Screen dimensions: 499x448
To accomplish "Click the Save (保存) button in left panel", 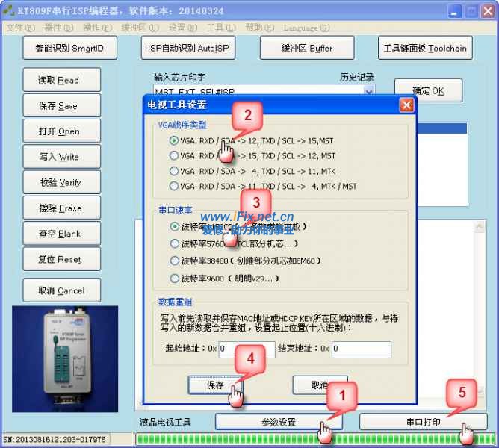I will [x=60, y=106].
